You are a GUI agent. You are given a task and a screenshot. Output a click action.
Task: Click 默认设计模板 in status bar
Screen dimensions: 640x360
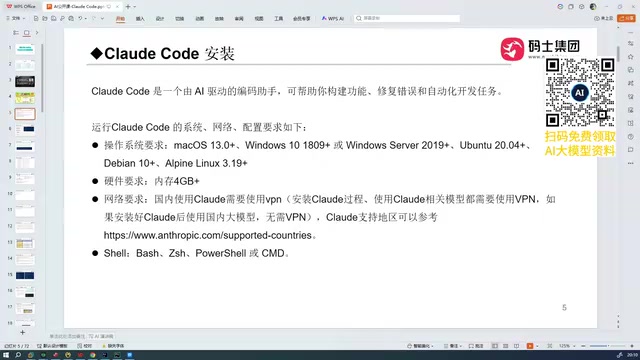[52, 346]
